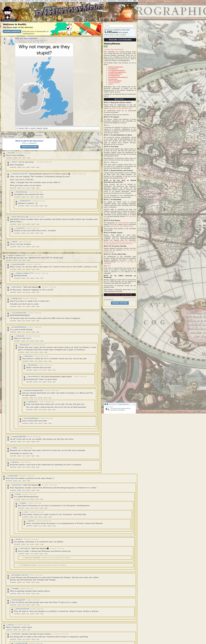Expand Prestigious_Sector38's hidden comment
Screen dimensions: 206x644
[x=19, y=565]
